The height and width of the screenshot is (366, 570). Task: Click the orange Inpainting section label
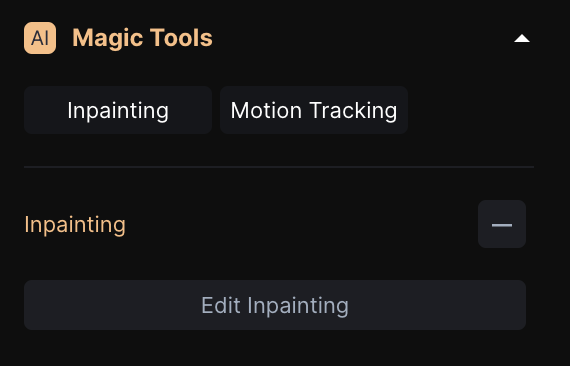pos(75,225)
